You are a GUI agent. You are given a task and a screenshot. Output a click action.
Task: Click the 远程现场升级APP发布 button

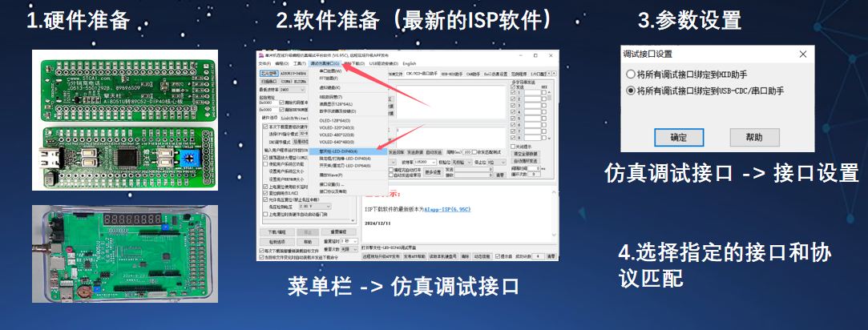tap(382, 256)
